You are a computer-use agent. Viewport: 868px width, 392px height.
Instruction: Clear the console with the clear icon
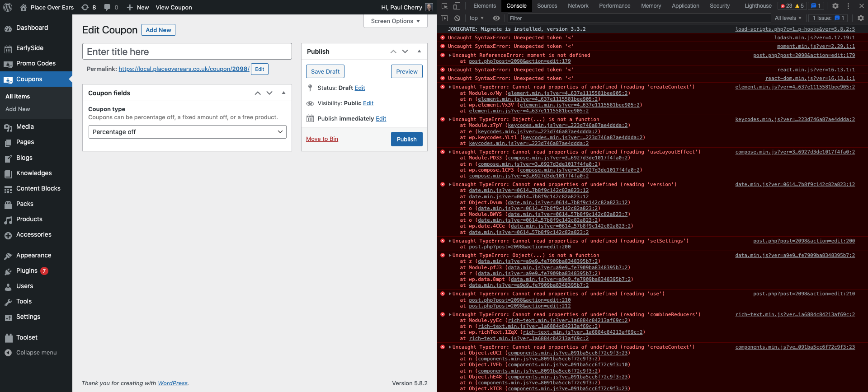(457, 18)
